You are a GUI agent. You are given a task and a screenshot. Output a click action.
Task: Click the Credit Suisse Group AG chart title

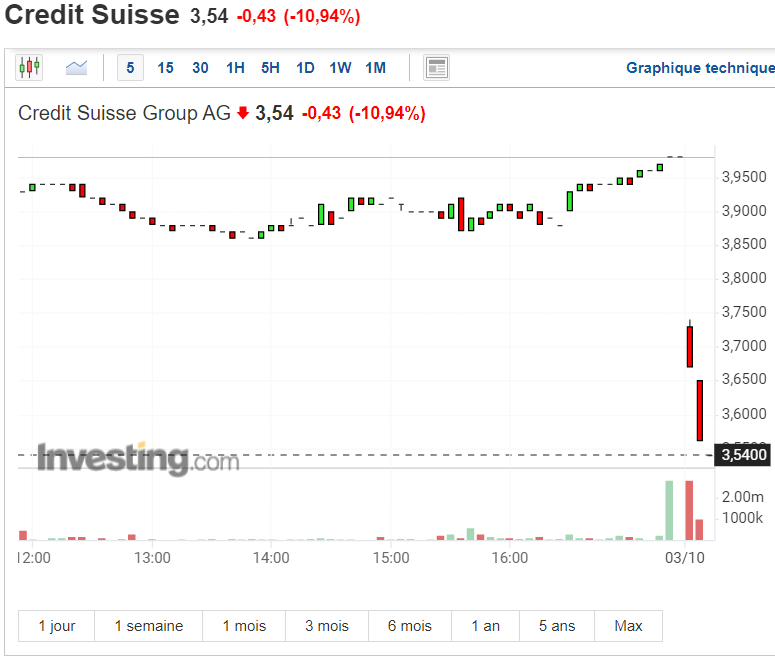tap(124, 113)
